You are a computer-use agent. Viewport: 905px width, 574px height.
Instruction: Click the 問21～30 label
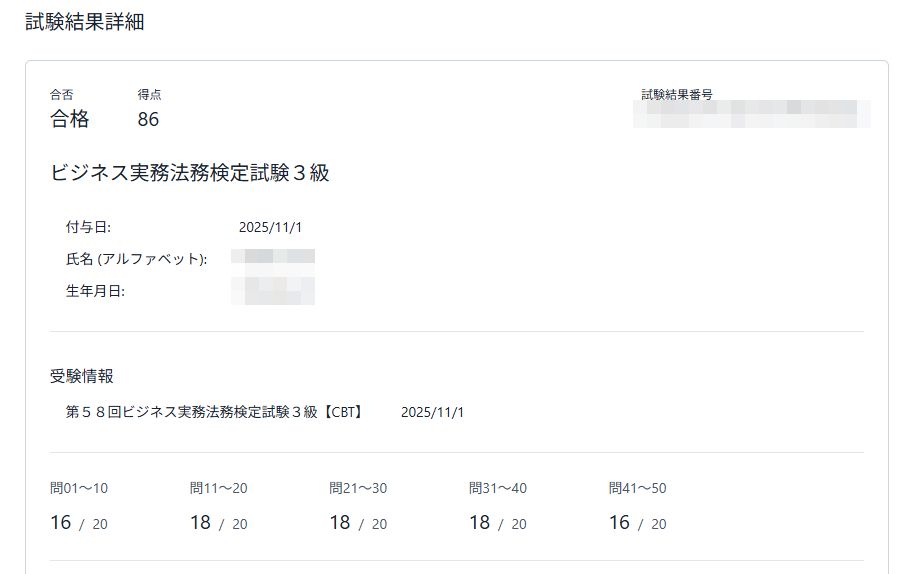[x=358, y=488]
